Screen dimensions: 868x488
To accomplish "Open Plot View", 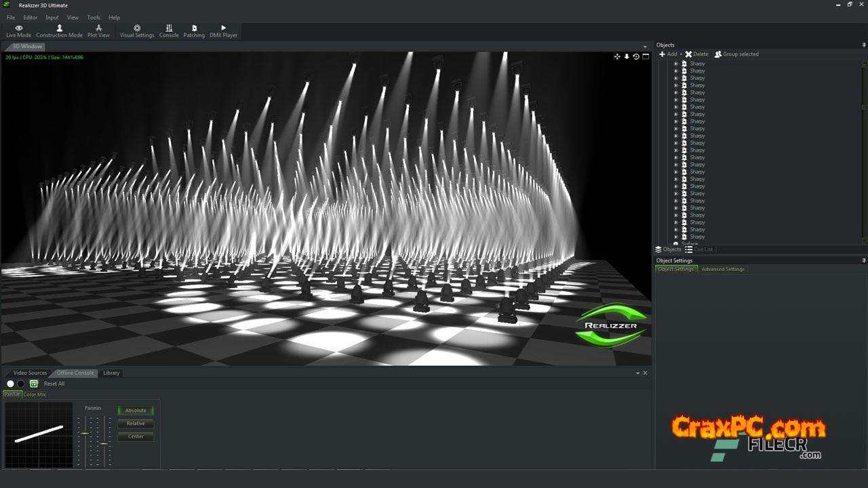I will (98, 31).
